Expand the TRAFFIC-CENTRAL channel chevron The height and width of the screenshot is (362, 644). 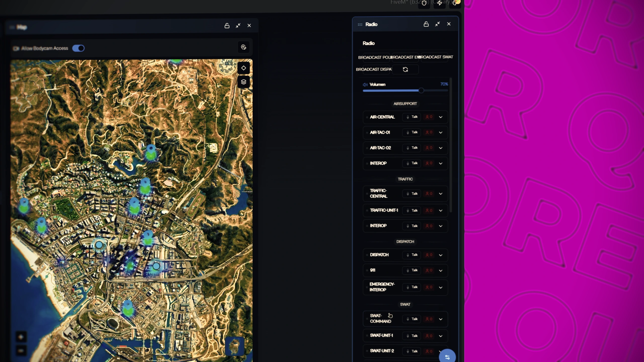point(441,194)
